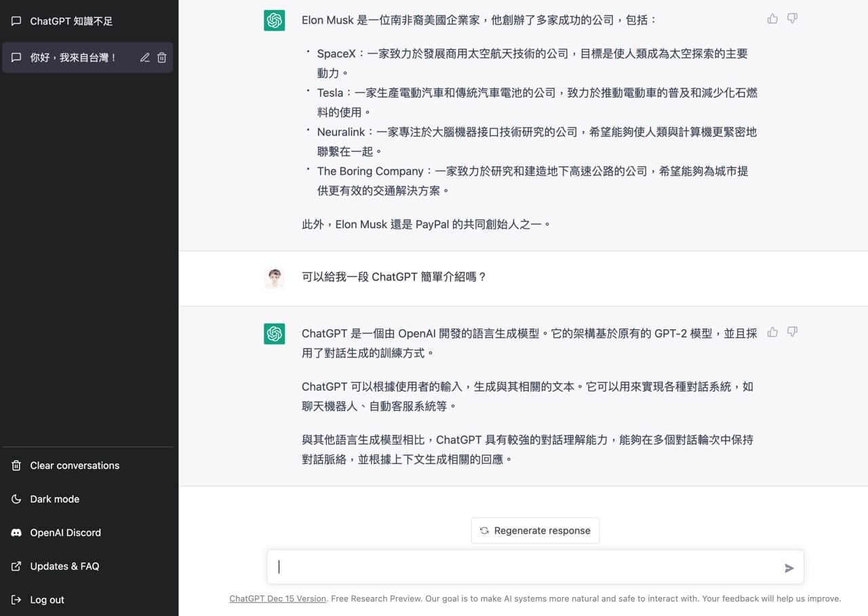
Task: Click the user avatar next to the question
Action: click(274, 277)
